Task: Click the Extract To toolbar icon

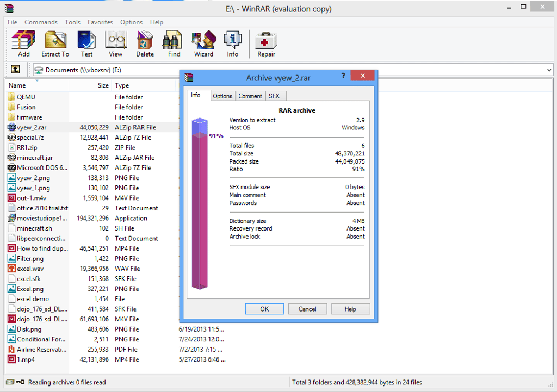Action: 55,43
